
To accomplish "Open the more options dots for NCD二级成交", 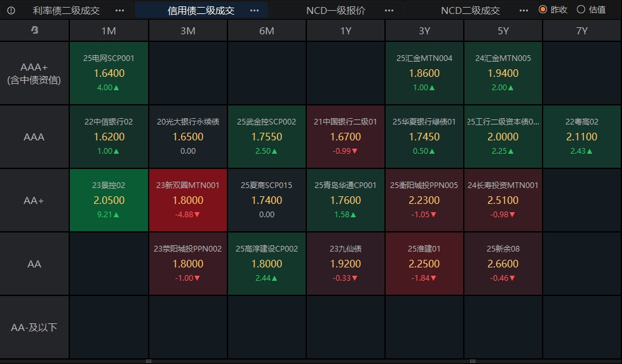I will tap(524, 10).
